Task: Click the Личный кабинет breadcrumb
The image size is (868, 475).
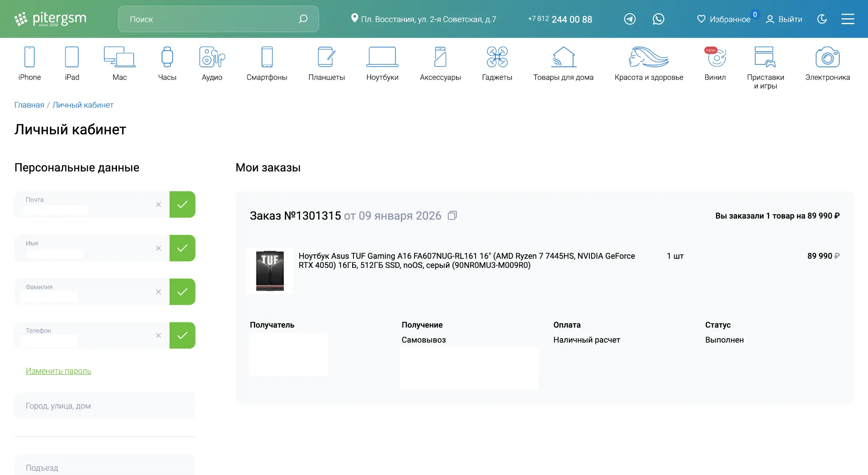Action: click(83, 105)
